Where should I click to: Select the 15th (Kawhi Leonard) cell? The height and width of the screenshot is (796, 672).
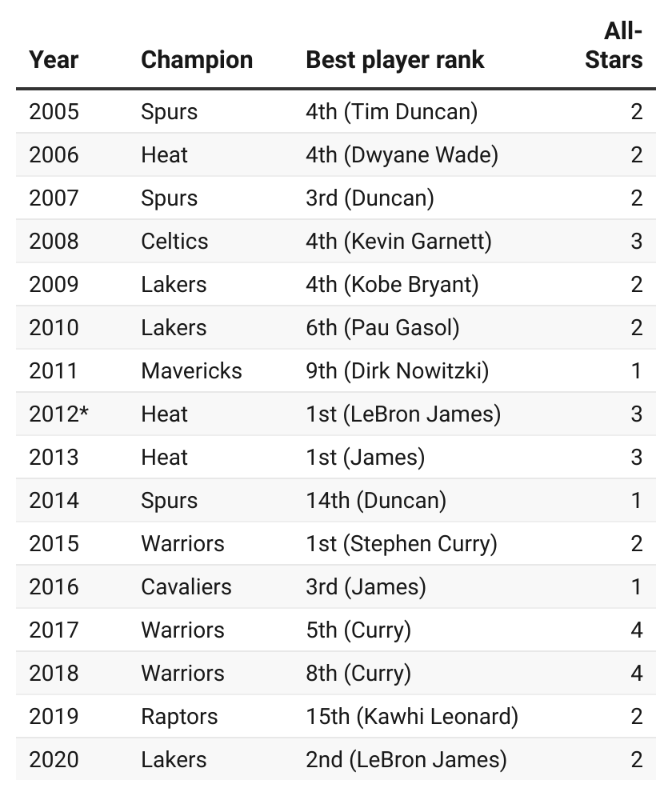coord(412,716)
